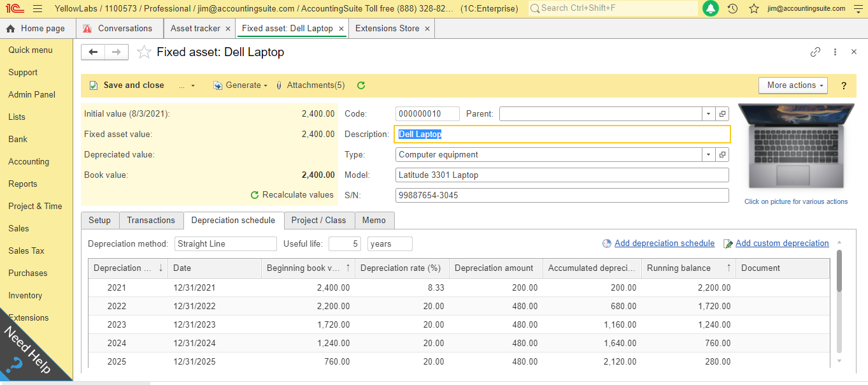868x385 pixels.
Task: Open the Parent field open-form icon
Action: [x=722, y=114]
